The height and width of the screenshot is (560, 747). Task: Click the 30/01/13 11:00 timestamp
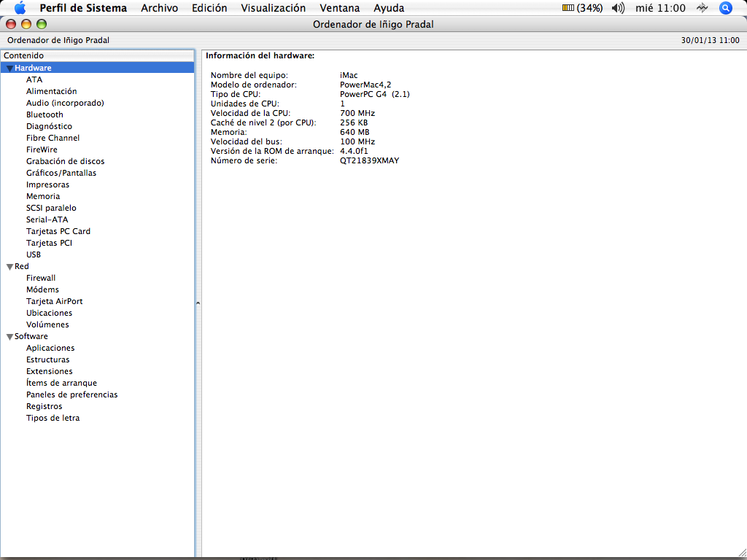pos(711,41)
